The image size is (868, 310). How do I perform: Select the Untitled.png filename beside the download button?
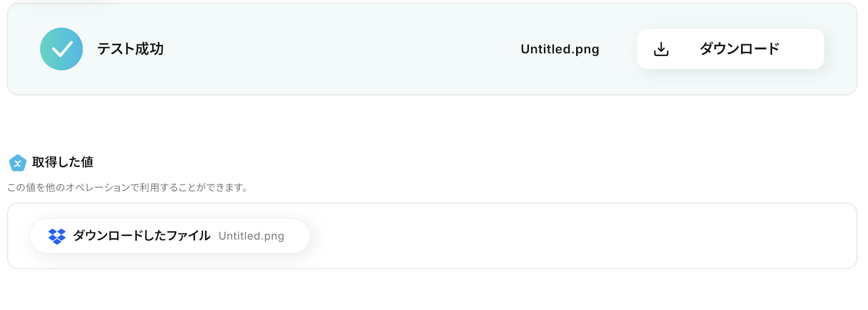pyautogui.click(x=559, y=49)
